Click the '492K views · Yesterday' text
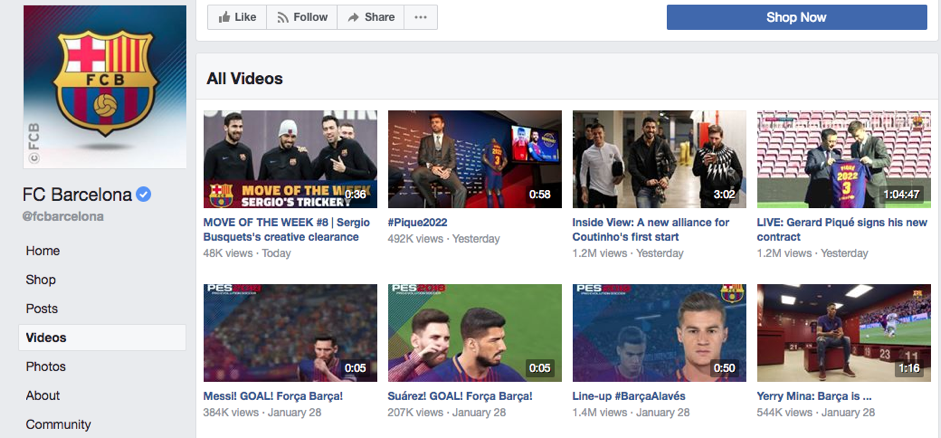This screenshot has height=438, width=941. 444,239
